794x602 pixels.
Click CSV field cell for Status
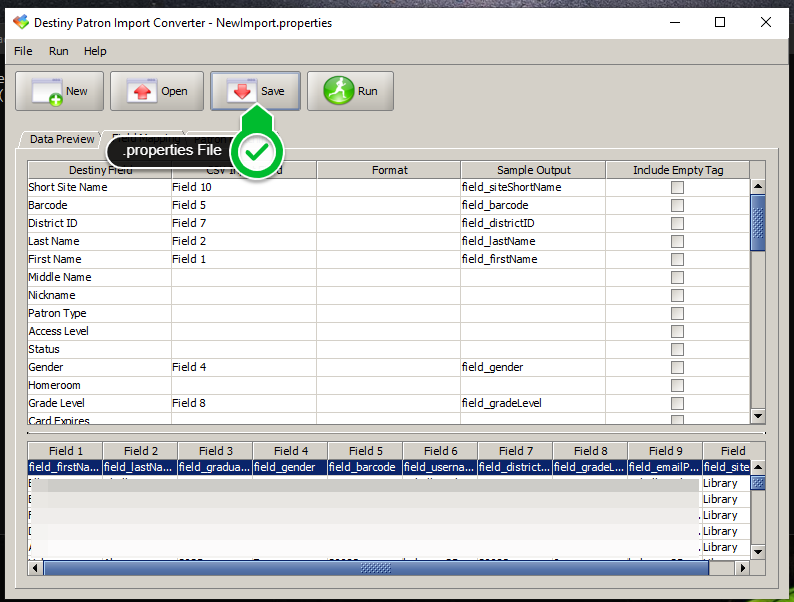tap(244, 349)
